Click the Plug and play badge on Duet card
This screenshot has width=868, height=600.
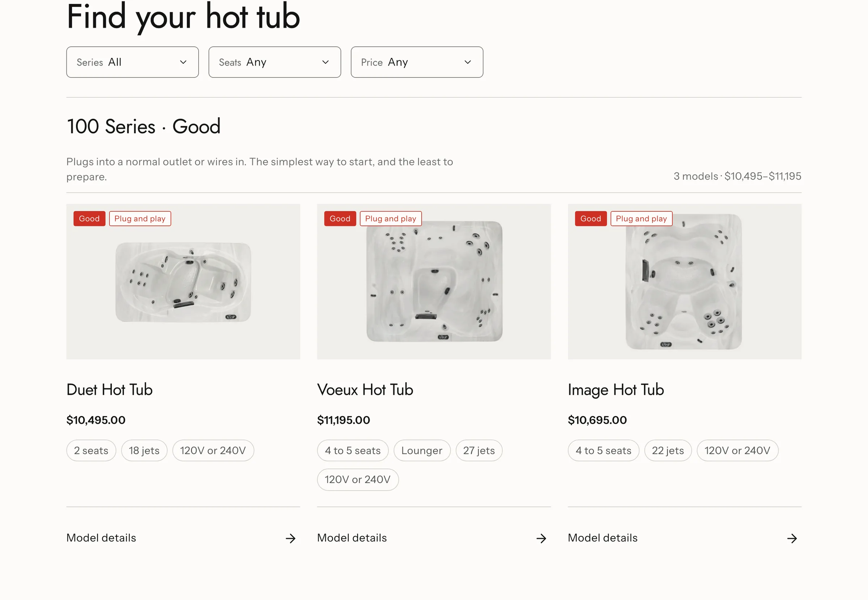[x=140, y=219]
